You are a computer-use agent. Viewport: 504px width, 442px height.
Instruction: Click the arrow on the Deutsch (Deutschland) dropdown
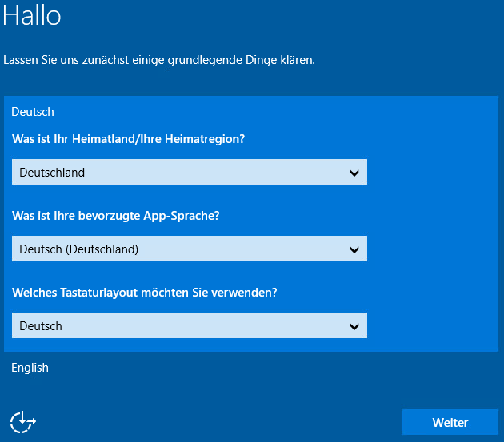tap(354, 249)
